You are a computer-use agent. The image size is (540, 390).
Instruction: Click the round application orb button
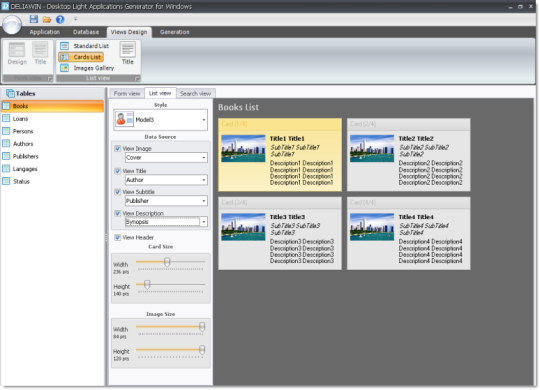tap(12, 24)
